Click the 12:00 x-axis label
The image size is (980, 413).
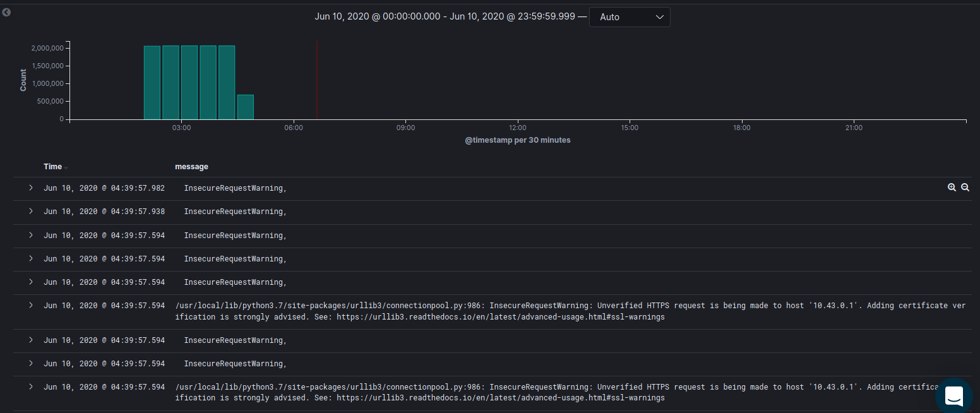coord(518,128)
